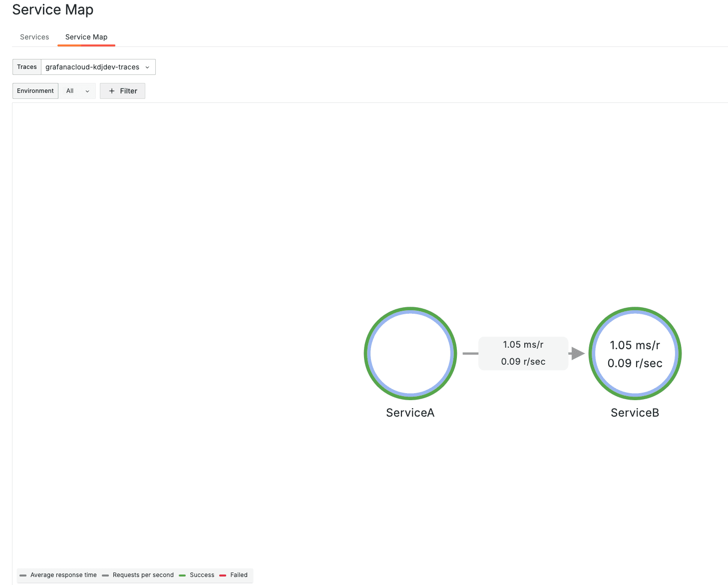Screen dimensions: 728x585
Task: Click the arrow connecting ServiceA to ServiceB
Action: tap(577, 353)
